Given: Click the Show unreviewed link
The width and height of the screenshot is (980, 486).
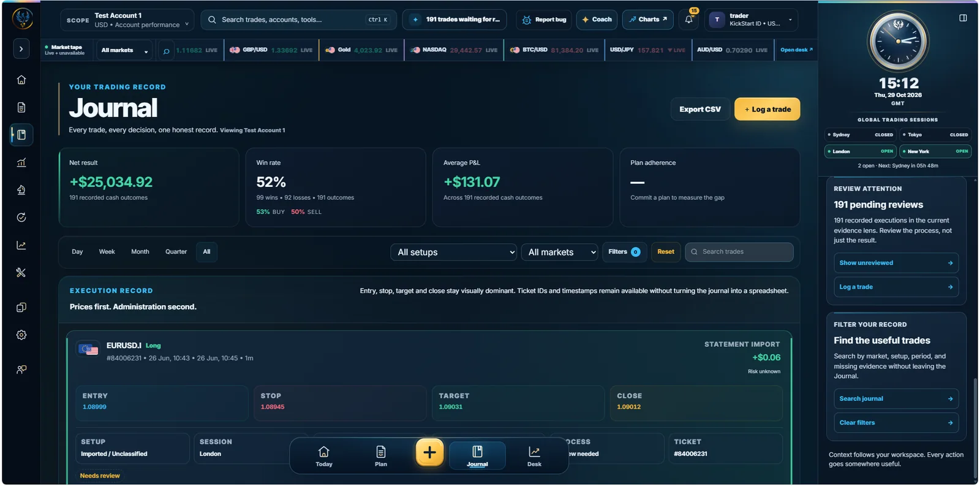Looking at the screenshot, I should pos(896,263).
